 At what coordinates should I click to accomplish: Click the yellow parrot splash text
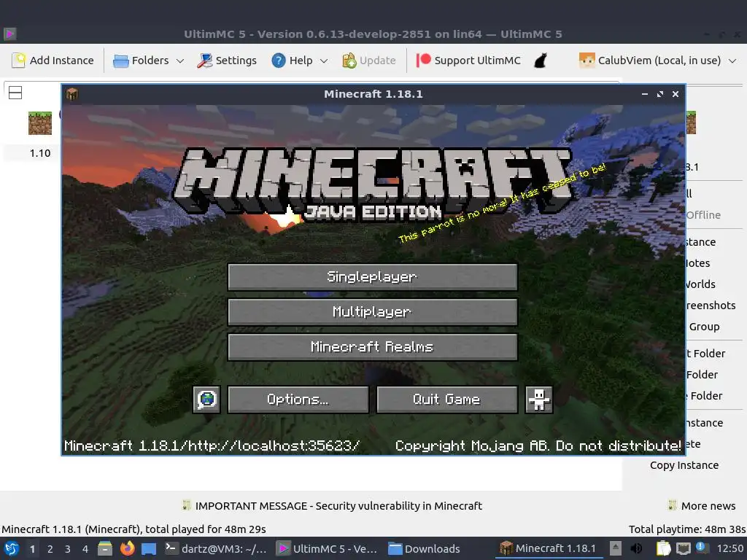[502, 203]
